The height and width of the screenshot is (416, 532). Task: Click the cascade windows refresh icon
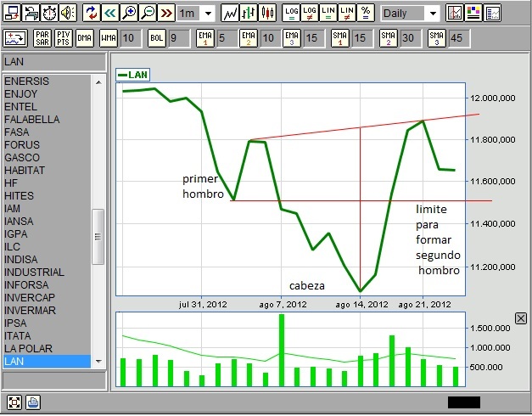pos(31,14)
